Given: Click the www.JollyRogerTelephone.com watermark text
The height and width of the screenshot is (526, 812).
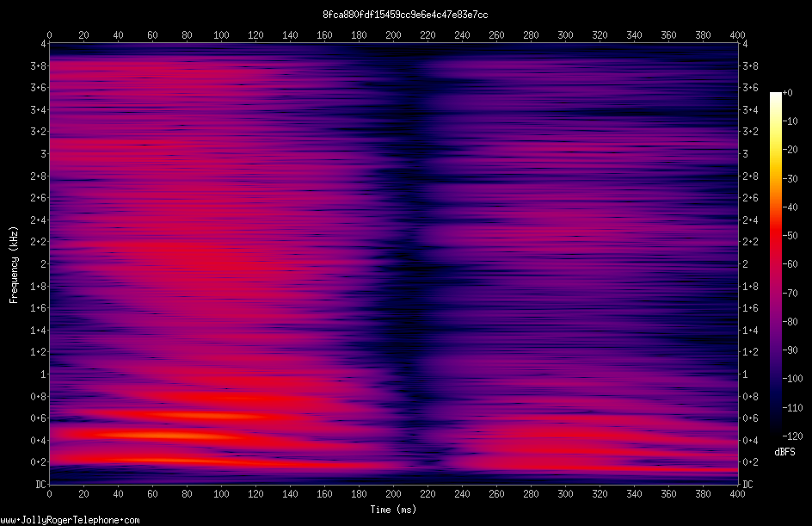Looking at the screenshot, I should 70,520.
